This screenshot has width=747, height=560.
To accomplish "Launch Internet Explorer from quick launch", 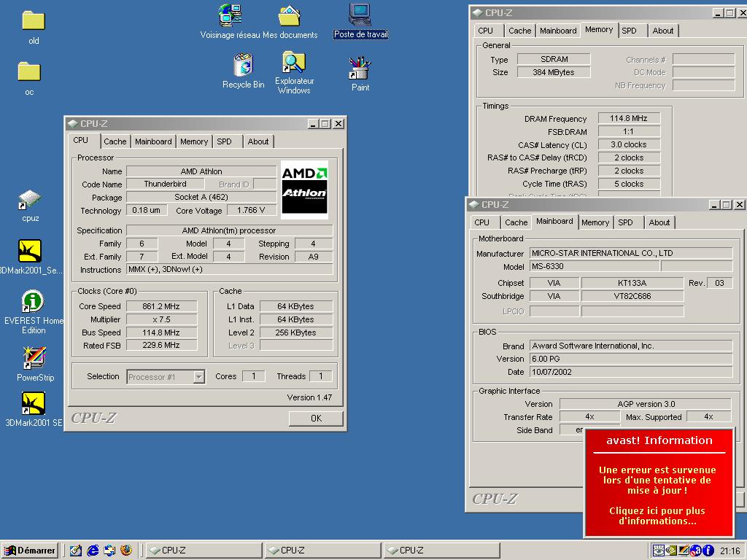I will [93, 551].
